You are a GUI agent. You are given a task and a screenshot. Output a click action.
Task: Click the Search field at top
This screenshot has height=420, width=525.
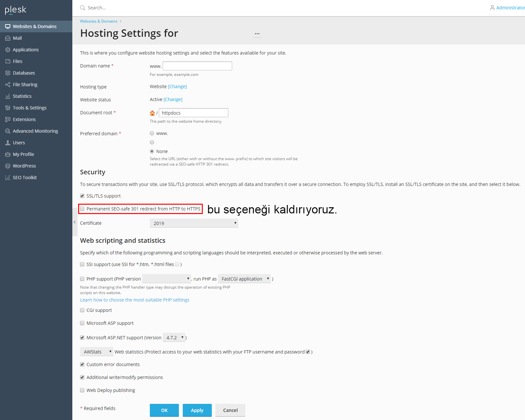point(97,8)
